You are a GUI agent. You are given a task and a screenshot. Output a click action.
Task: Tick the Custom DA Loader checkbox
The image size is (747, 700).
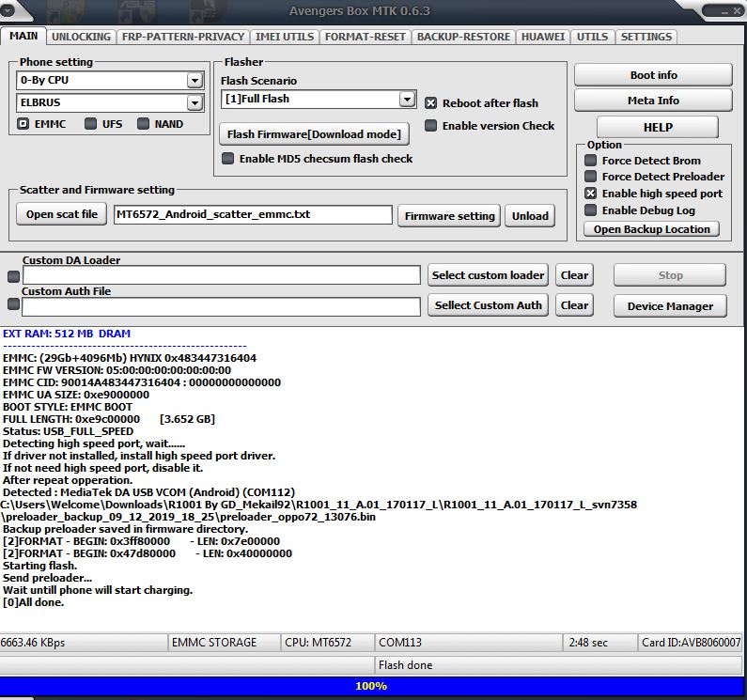click(x=14, y=276)
